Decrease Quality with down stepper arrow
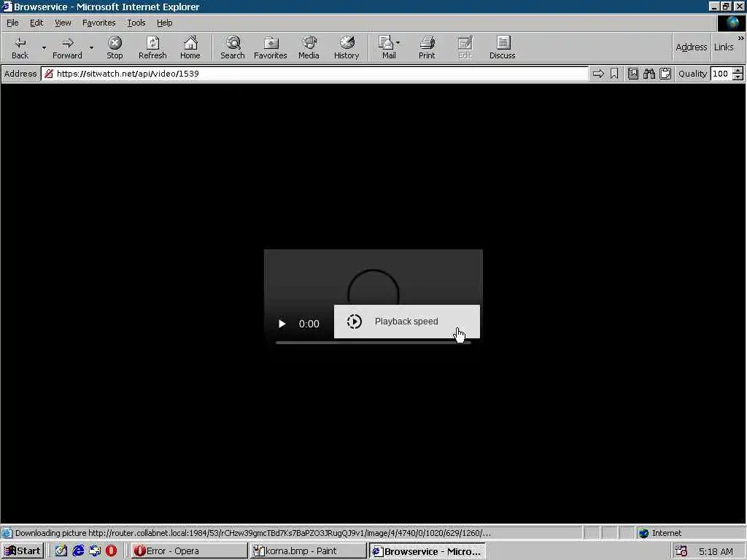The width and height of the screenshot is (747, 560). [x=738, y=77]
